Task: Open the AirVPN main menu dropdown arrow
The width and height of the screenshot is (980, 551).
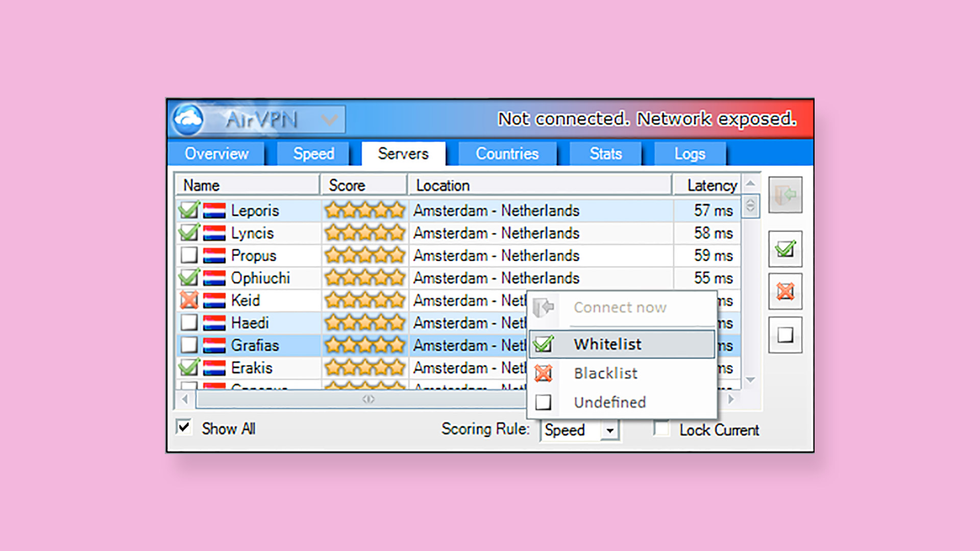Action: point(329,120)
